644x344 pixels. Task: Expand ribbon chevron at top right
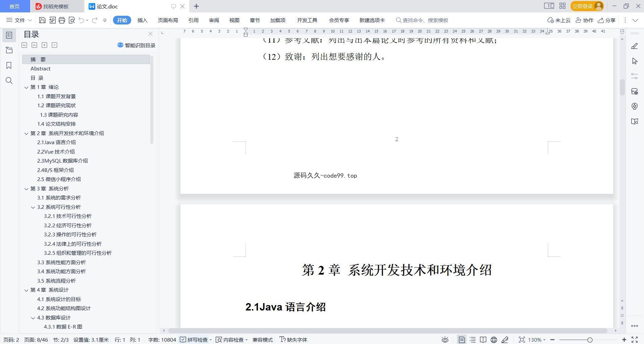tap(635, 20)
